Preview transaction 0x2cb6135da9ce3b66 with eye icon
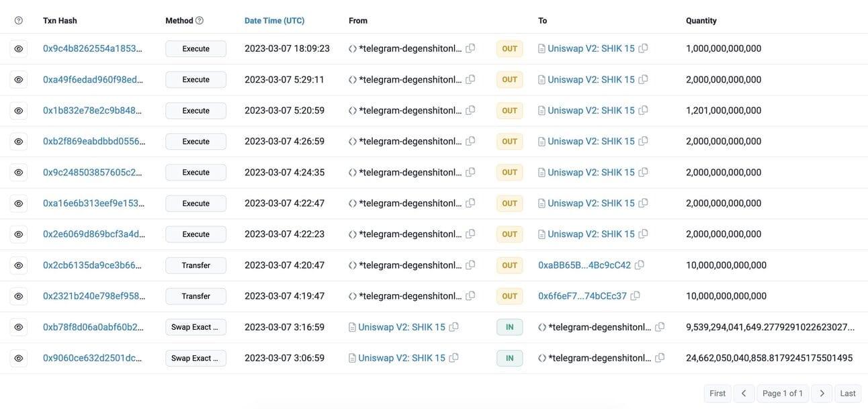The width and height of the screenshot is (868, 409). (x=19, y=265)
